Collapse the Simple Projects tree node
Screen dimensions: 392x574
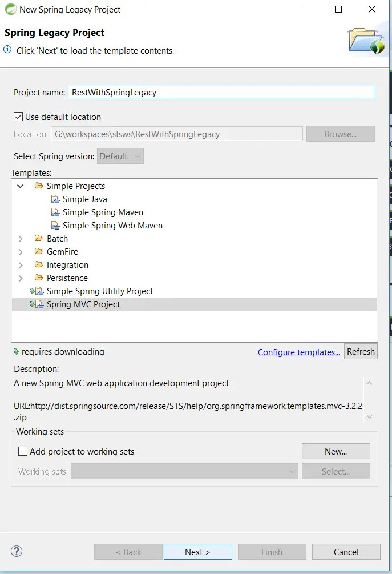coord(21,186)
